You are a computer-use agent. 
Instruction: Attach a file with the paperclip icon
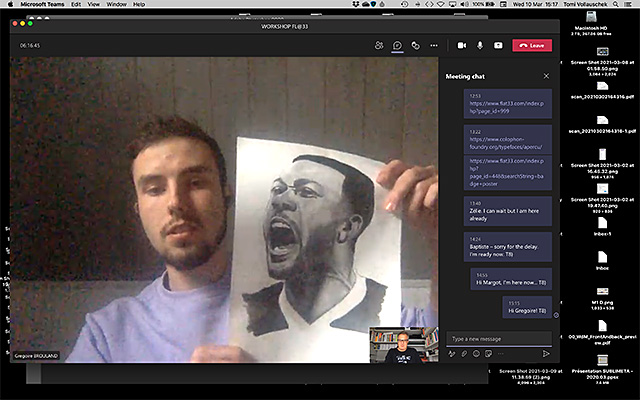click(x=464, y=354)
